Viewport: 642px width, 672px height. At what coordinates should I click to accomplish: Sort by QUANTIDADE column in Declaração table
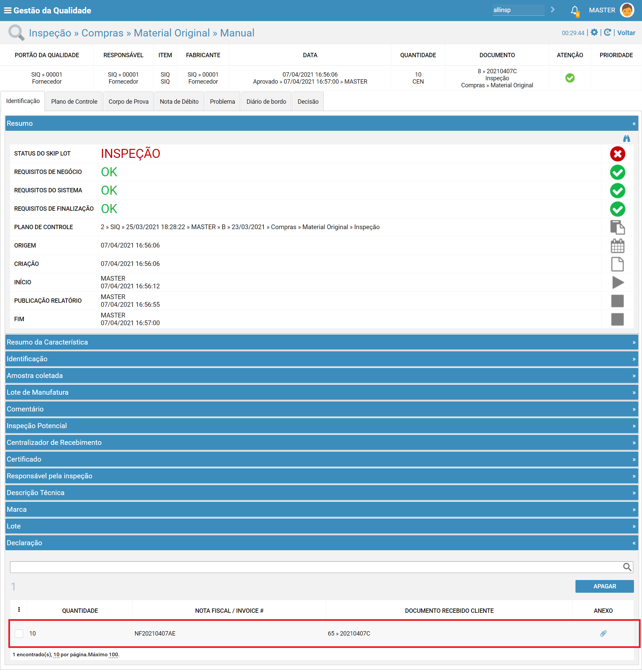click(x=80, y=611)
